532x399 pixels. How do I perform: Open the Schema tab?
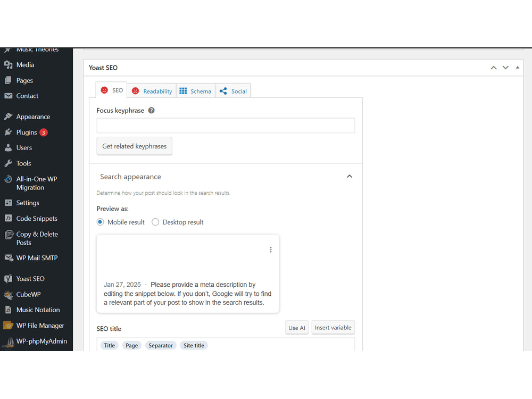tap(195, 92)
